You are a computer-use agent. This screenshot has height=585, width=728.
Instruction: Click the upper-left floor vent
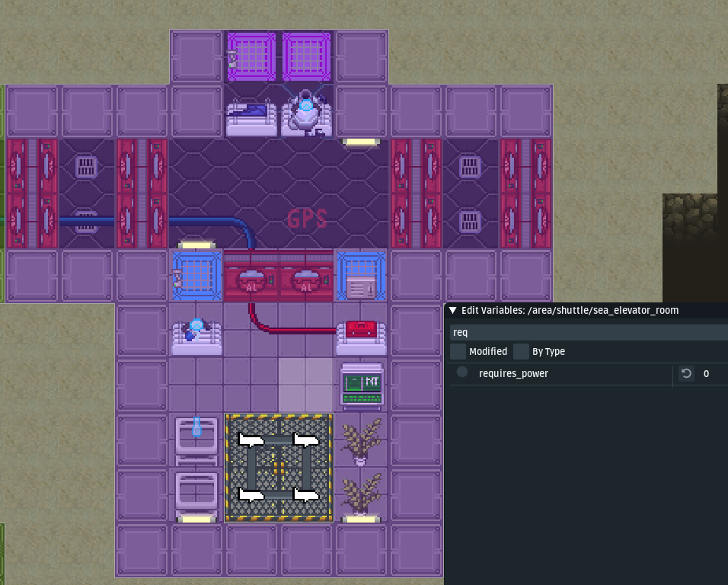(86, 167)
